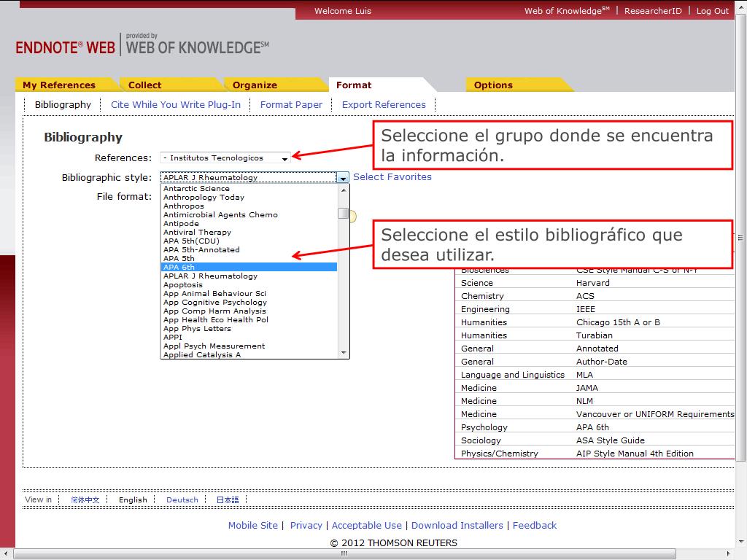Select Antimicrobial Agents Chemo style
The height and width of the screenshot is (560, 747).
pyautogui.click(x=249, y=215)
